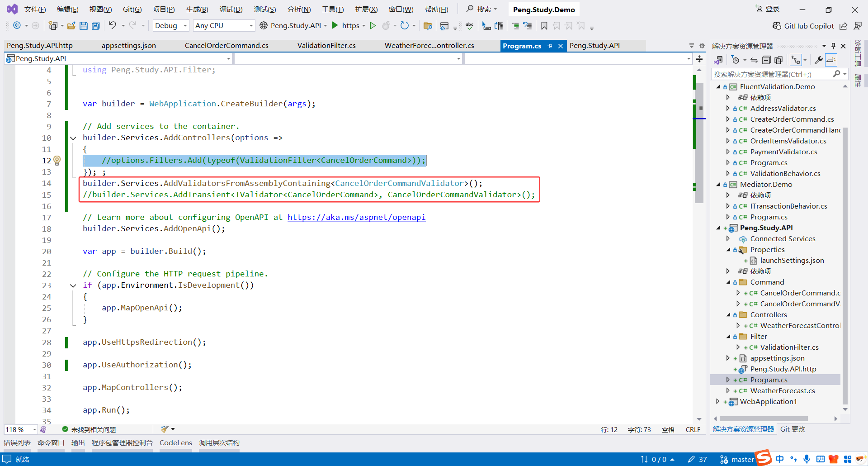This screenshot has height=466, width=868.
Task: Click the GitHub Copilot icon
Action: tap(777, 26)
